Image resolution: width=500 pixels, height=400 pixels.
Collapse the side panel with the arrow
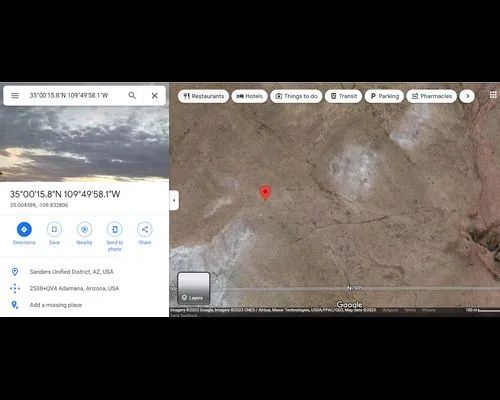(174, 200)
